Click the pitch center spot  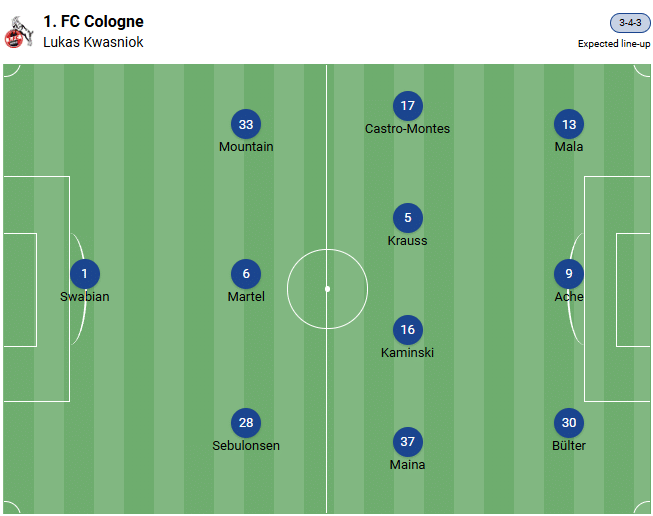(x=327, y=289)
